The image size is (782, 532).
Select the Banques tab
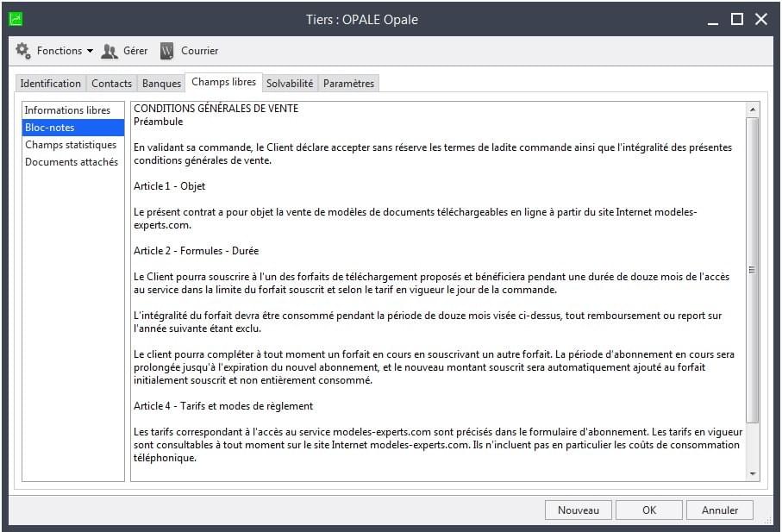coord(161,84)
